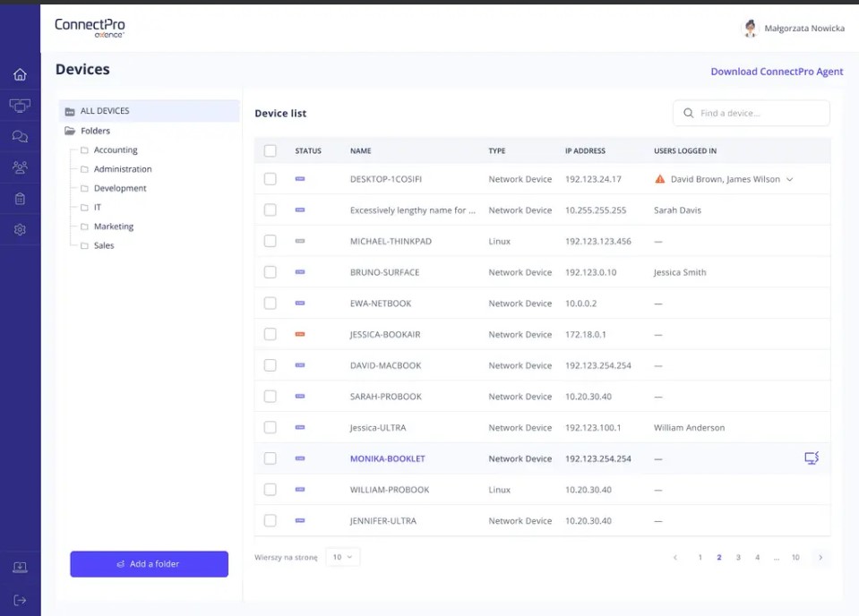This screenshot has height=616, width=859.
Task: Click IP address 172.18.0.1
Action: (586, 335)
